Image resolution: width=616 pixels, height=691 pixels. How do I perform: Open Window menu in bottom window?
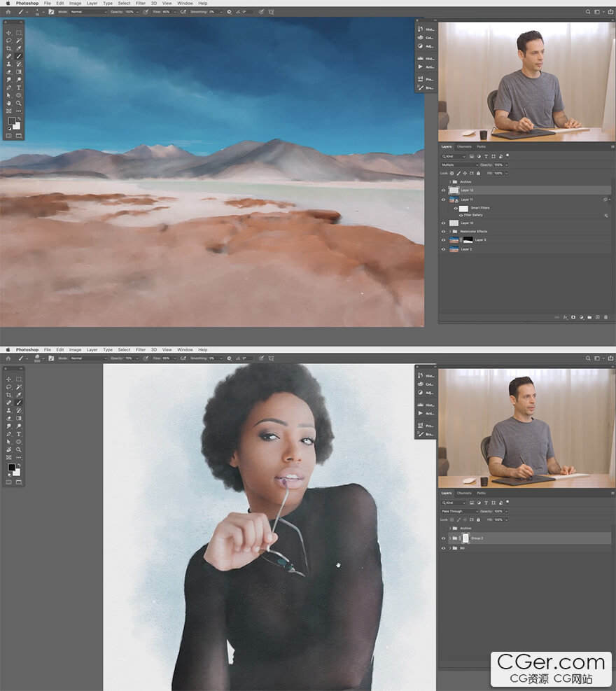(x=185, y=349)
